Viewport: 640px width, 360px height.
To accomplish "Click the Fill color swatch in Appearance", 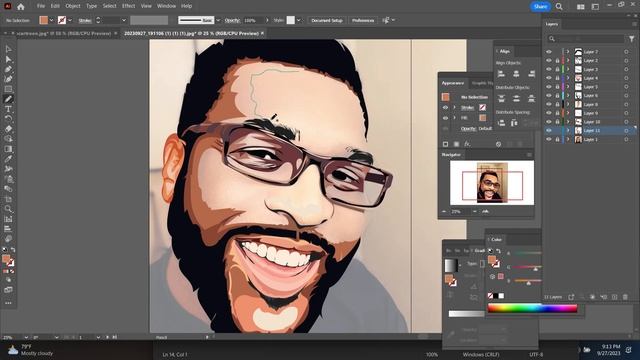I will pyautogui.click(x=483, y=118).
